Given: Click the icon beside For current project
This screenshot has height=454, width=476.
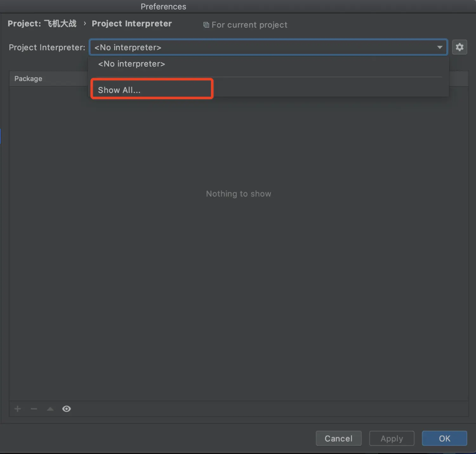Looking at the screenshot, I should [206, 25].
